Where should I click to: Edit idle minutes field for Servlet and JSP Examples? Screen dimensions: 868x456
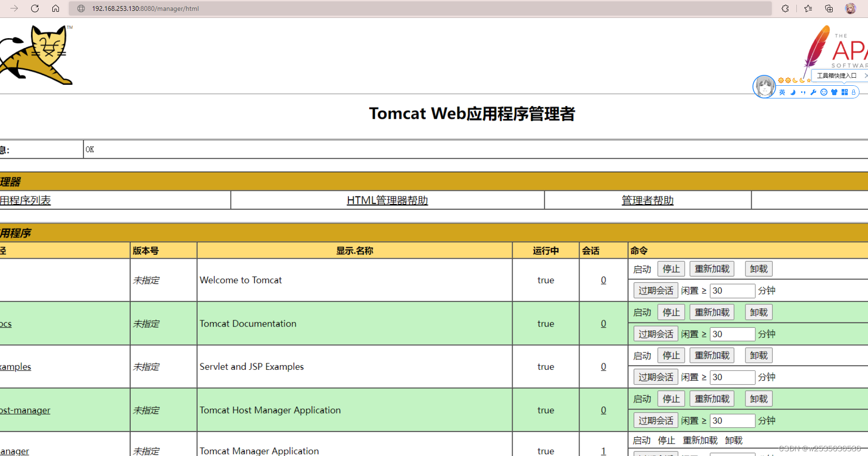pos(732,377)
